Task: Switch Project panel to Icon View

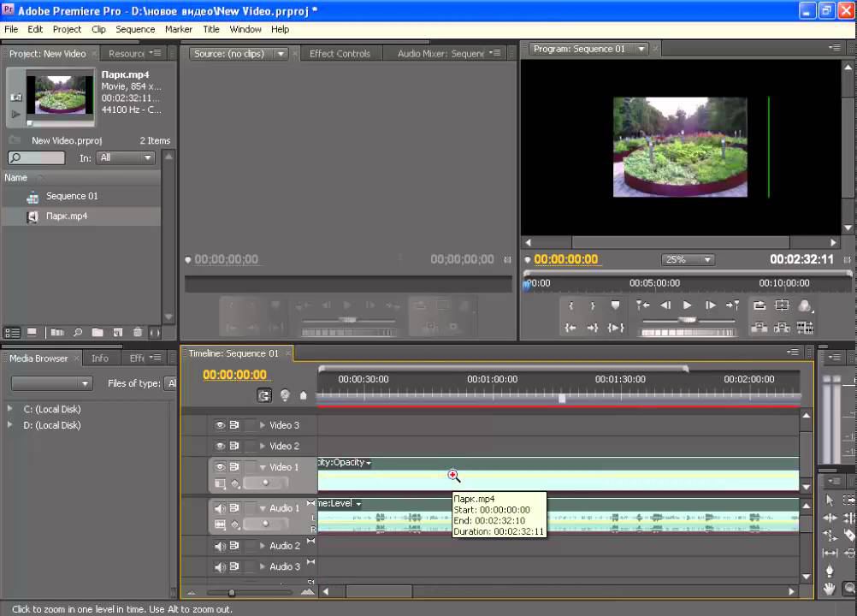Action: click(x=33, y=332)
